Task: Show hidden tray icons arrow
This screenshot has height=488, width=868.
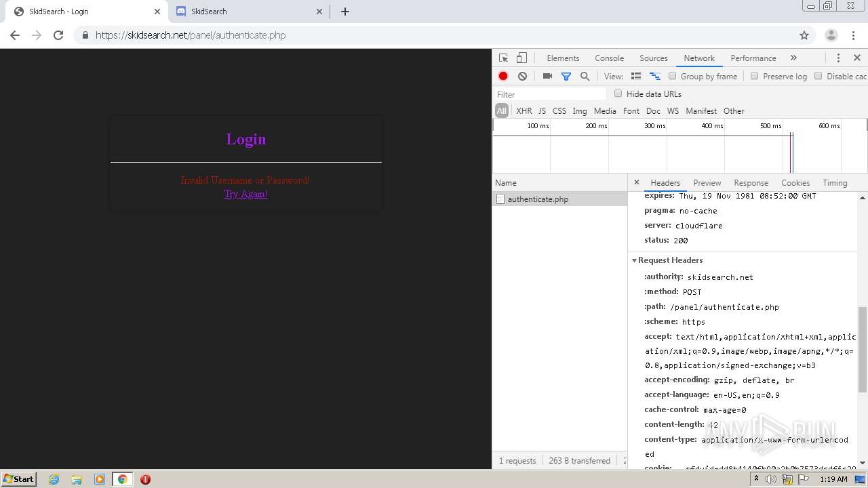Action: click(x=756, y=479)
